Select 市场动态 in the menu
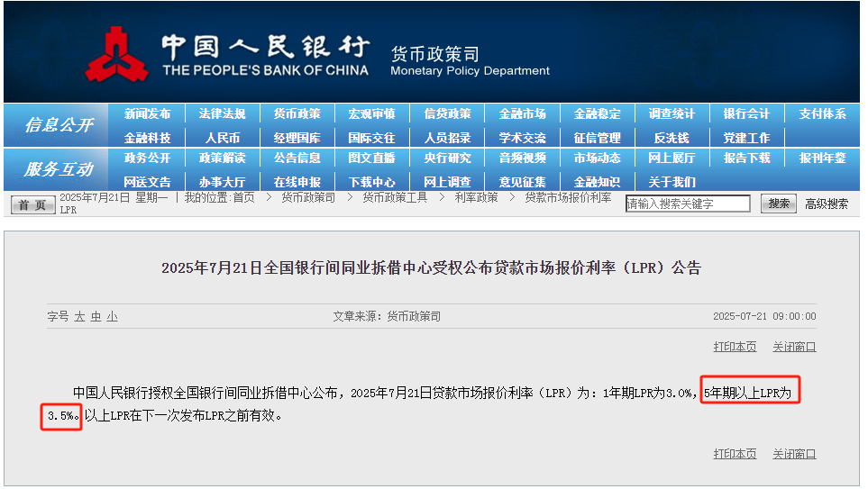868x489 pixels. pos(597,158)
